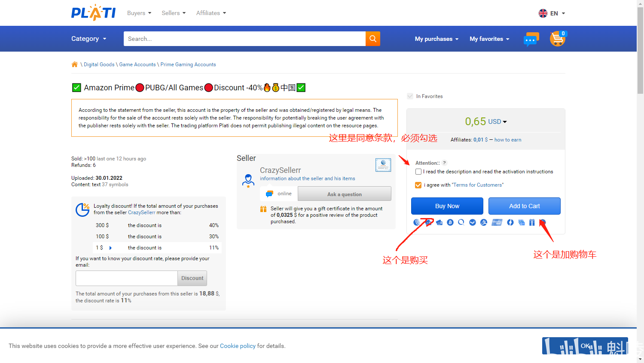Click the Attention question mark help icon
Image resolution: width=644 pixels, height=363 pixels.
point(445,163)
